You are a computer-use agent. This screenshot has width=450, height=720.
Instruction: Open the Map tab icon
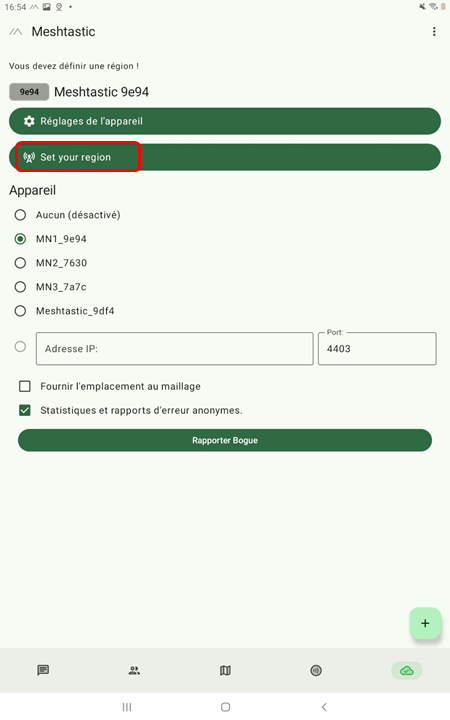[x=225, y=670]
